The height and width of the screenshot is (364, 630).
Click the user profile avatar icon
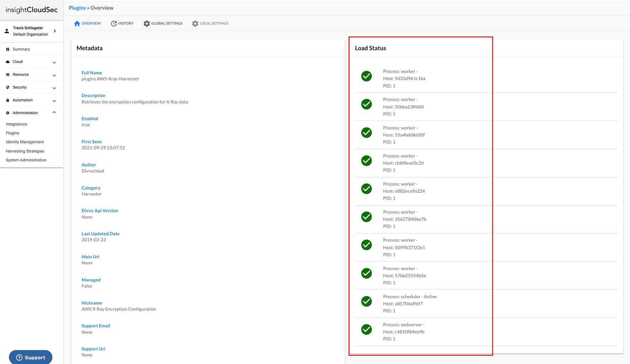[x=7, y=31]
